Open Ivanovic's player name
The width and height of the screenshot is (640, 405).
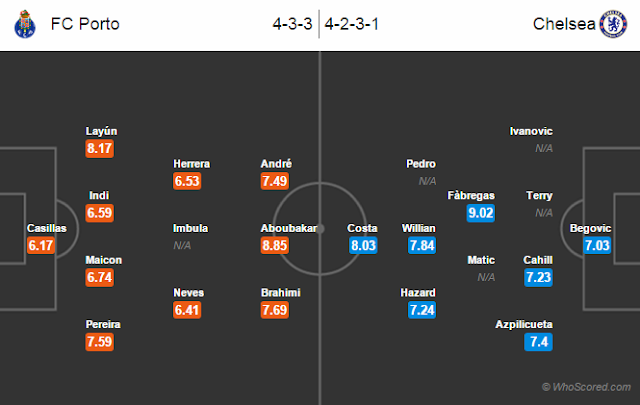point(531,131)
